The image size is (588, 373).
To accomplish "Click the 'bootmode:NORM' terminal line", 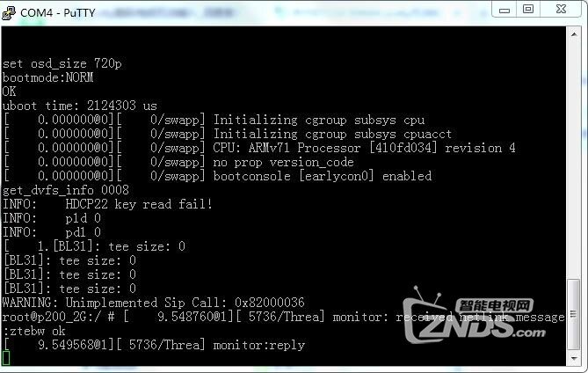I will (x=47, y=77).
